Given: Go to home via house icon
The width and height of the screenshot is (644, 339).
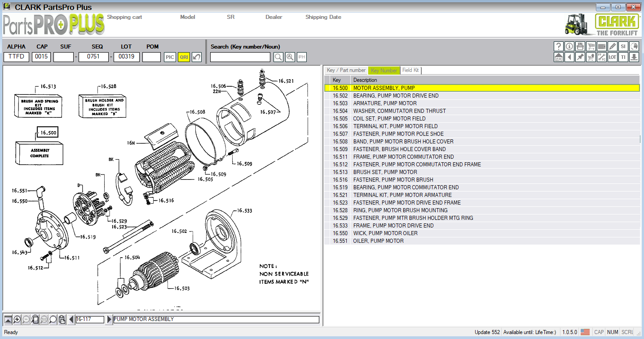Looking at the screenshot, I should pyautogui.click(x=558, y=57).
